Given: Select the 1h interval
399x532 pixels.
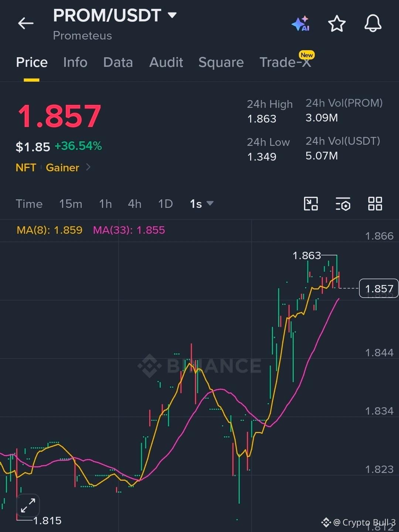Looking at the screenshot, I should point(105,204).
